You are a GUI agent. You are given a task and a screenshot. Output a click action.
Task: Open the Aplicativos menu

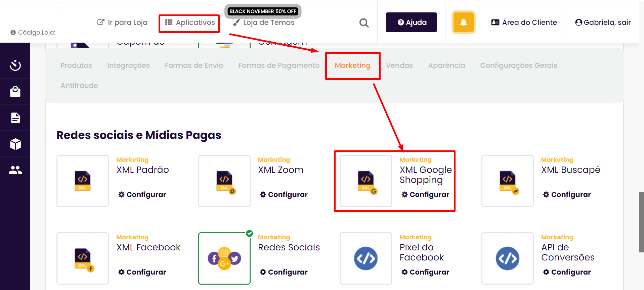[190, 22]
